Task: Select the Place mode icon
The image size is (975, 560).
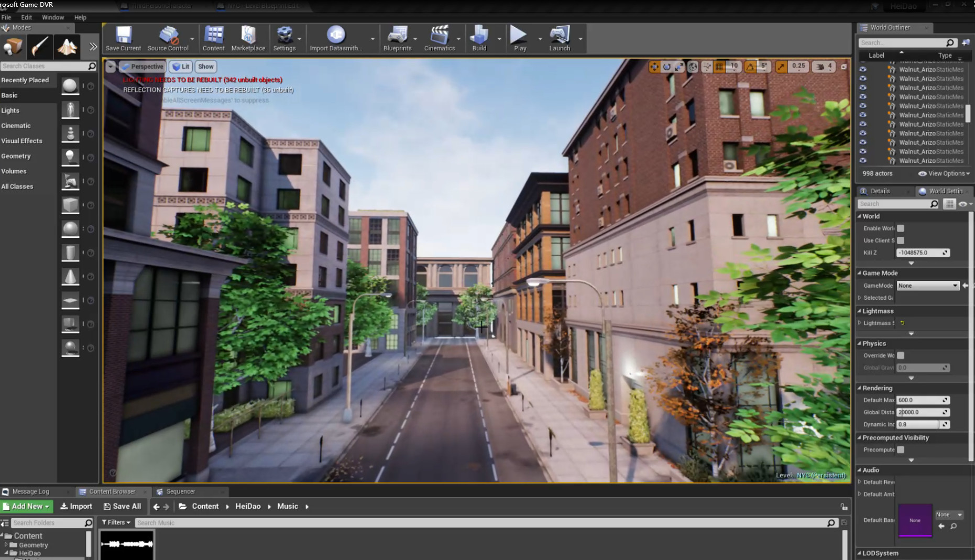Action: 13,47
